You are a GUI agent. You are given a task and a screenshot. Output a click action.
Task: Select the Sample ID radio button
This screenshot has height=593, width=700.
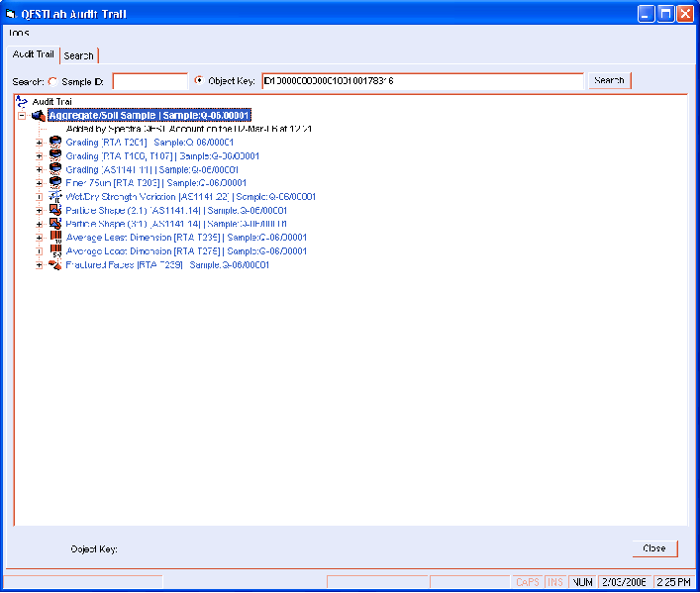(52, 81)
